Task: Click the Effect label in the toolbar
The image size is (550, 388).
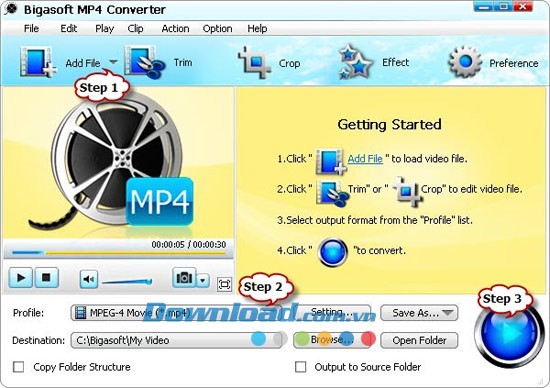Action: pos(395,62)
